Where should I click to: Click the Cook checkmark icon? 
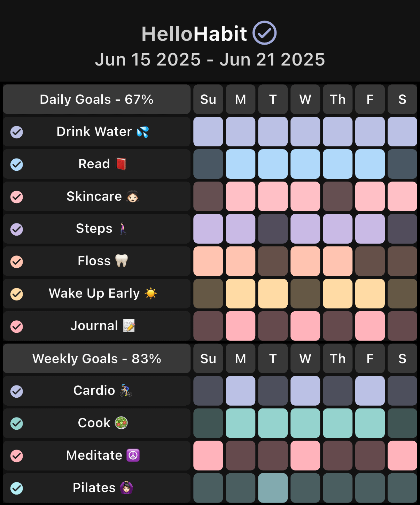(17, 423)
